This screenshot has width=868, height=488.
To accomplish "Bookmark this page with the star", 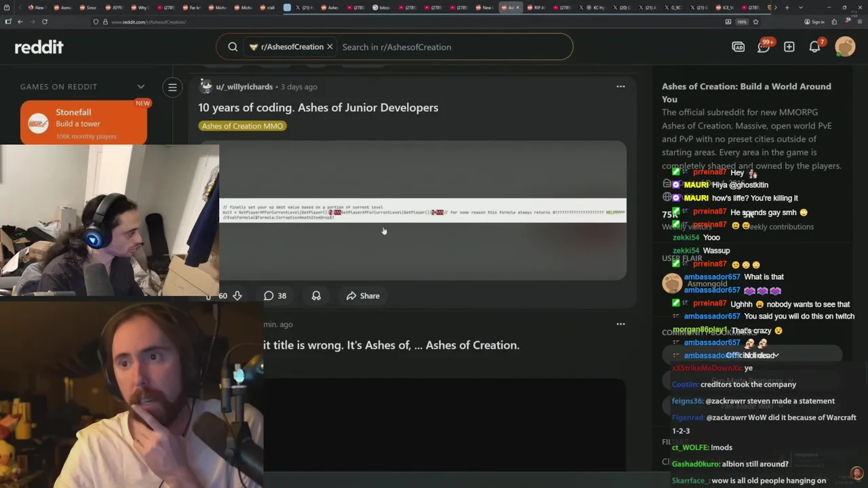I will [x=755, y=22].
